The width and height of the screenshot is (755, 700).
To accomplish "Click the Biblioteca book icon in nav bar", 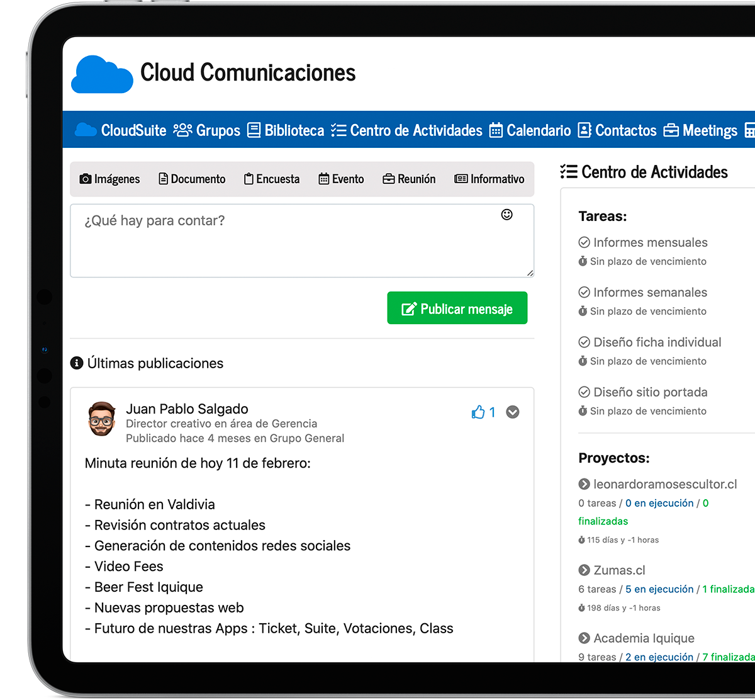I will pos(254,130).
